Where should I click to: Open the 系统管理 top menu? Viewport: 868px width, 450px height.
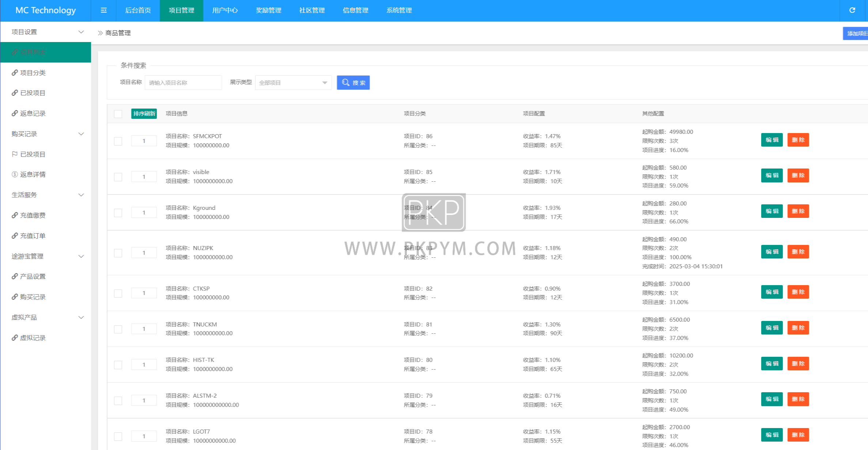pos(399,10)
